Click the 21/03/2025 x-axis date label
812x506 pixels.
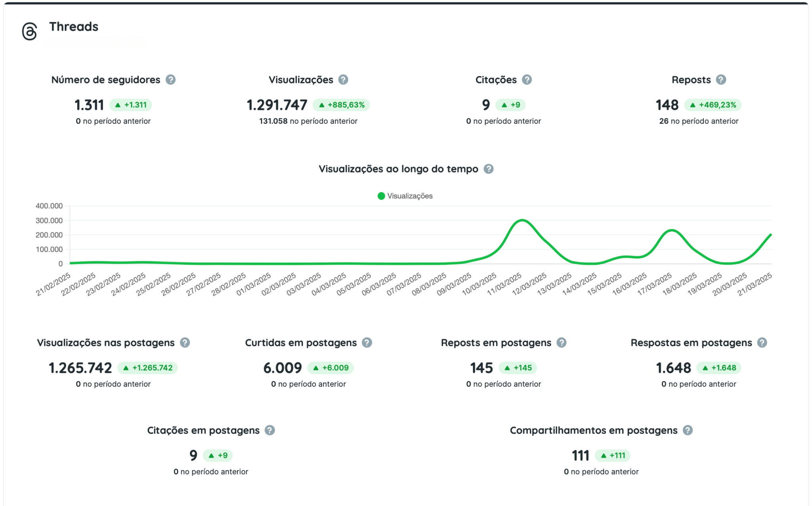click(x=755, y=284)
